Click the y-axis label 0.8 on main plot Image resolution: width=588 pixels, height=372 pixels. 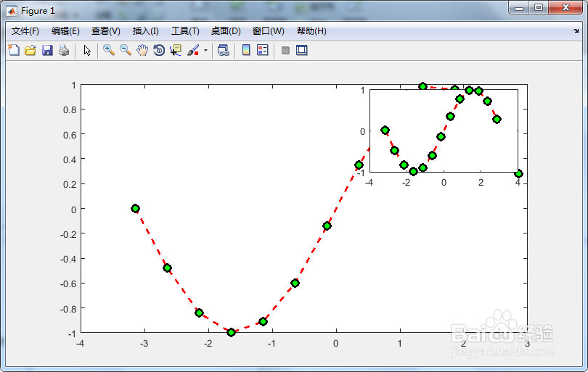pyautogui.click(x=70, y=109)
